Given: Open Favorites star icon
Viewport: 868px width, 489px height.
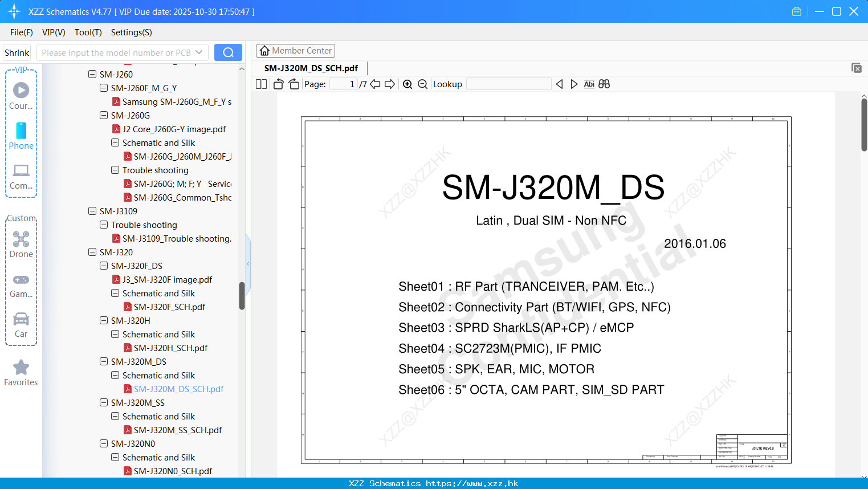Looking at the screenshot, I should (x=21, y=368).
